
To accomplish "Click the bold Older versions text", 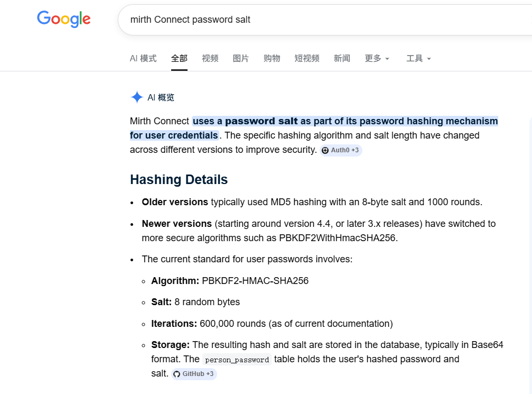I will tap(175, 202).
